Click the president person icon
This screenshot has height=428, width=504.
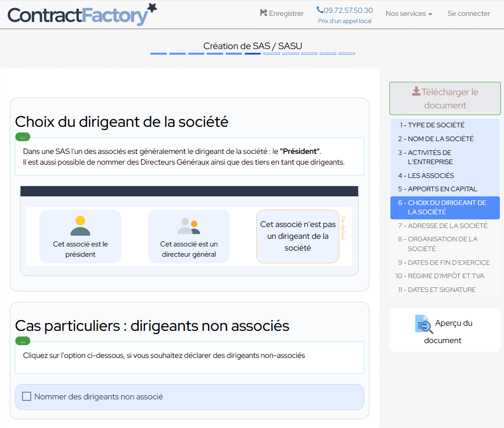pos(80,226)
